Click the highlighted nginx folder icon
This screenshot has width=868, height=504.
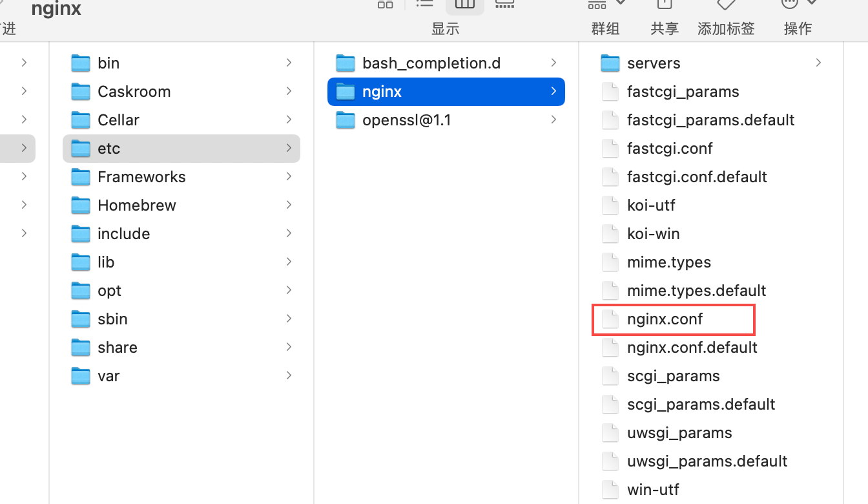point(346,91)
